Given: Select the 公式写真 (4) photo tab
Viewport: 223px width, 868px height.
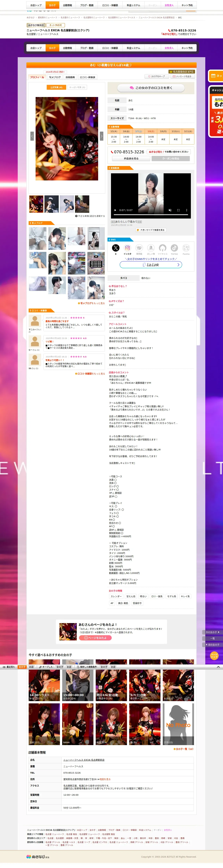Looking at the screenshot, I should 56,87.
